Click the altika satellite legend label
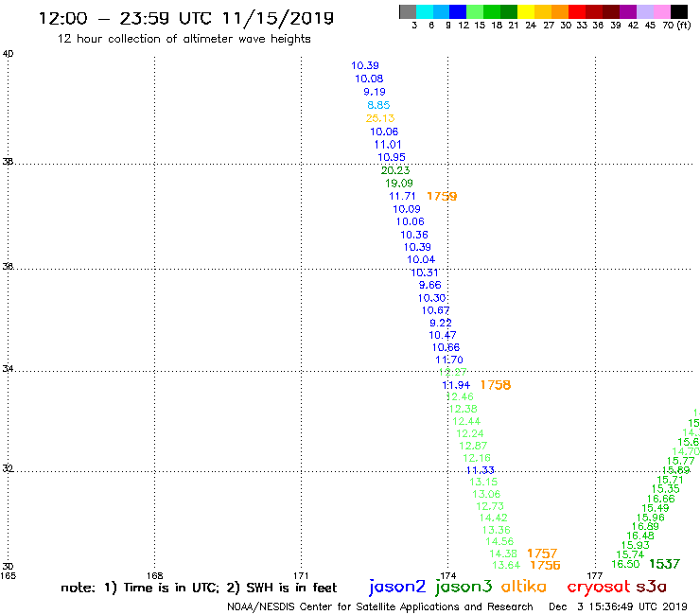The width and height of the screenshot is (700, 615). 523,586
